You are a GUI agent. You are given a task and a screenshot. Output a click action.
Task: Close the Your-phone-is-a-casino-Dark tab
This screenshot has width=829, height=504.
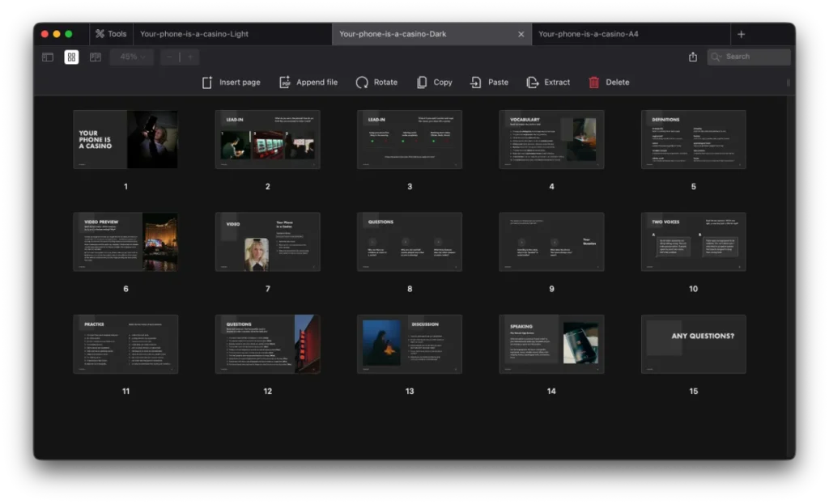coord(521,34)
